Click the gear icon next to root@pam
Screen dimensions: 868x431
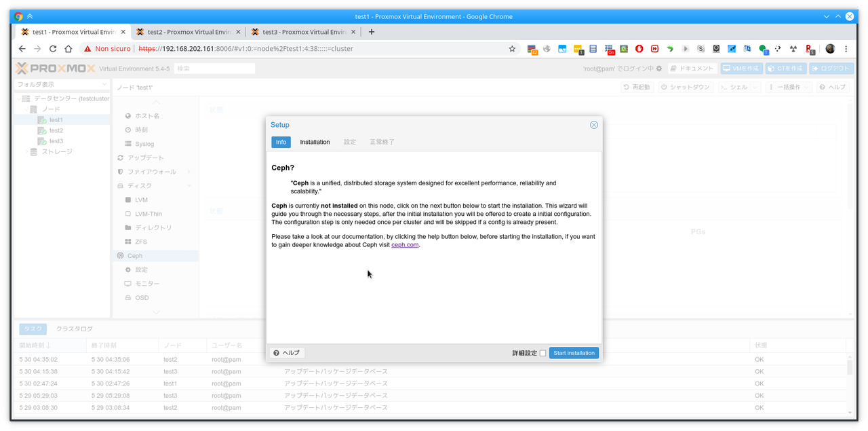tap(658, 69)
